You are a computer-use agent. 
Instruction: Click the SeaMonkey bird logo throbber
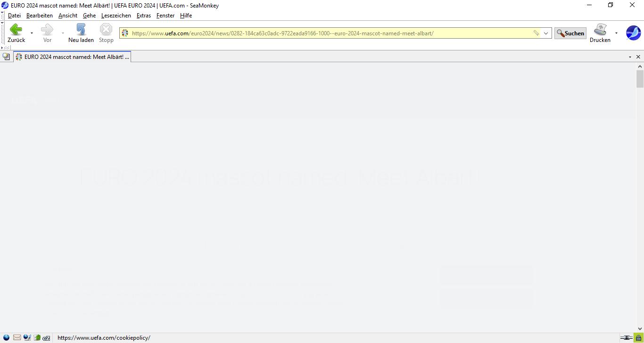click(633, 33)
